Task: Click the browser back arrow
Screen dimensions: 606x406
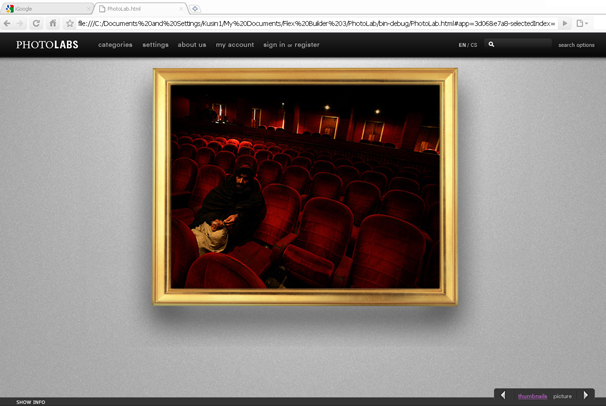Action: 7,23
